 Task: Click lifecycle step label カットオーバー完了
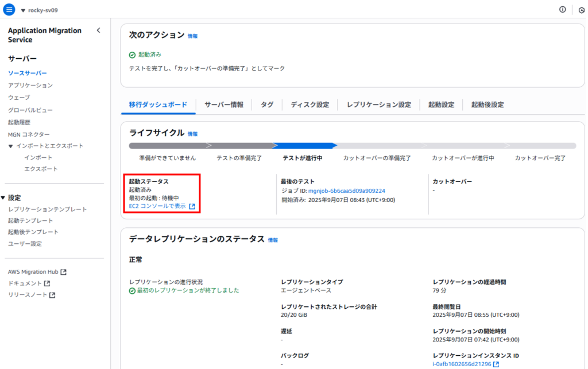[x=540, y=158]
